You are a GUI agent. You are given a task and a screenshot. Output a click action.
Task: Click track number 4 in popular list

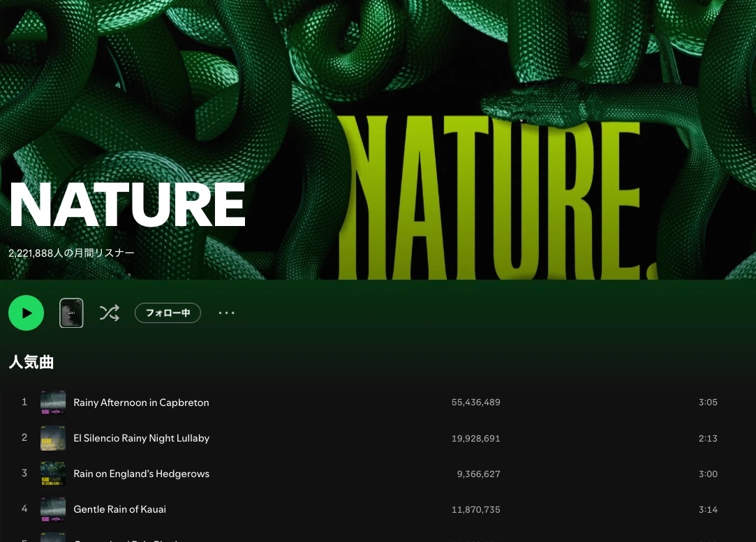tap(24, 509)
